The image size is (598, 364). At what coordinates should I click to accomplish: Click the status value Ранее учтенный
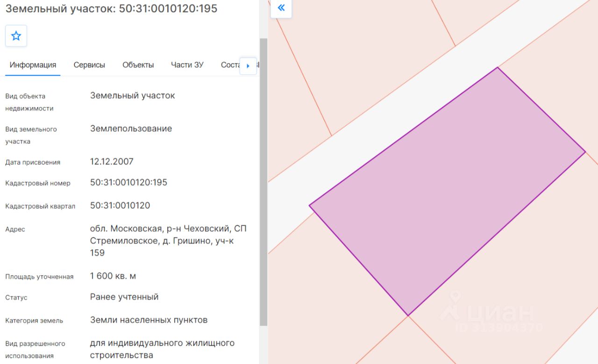tap(124, 297)
